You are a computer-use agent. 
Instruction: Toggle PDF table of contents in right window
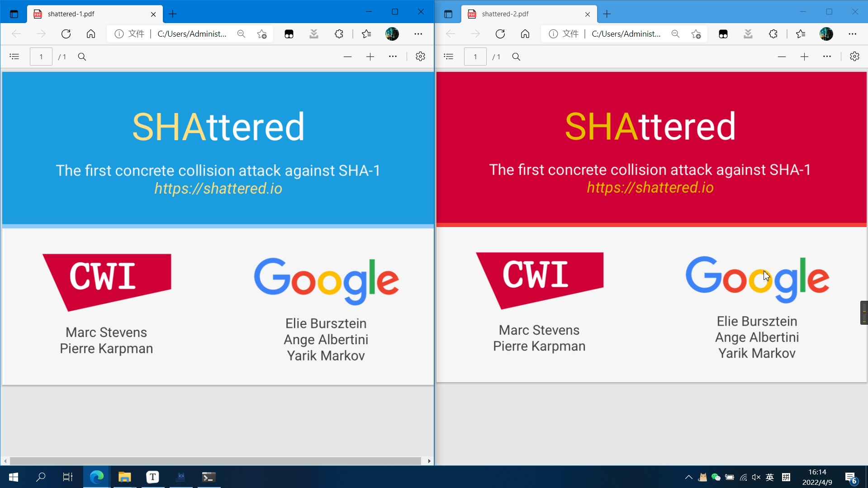click(x=449, y=57)
